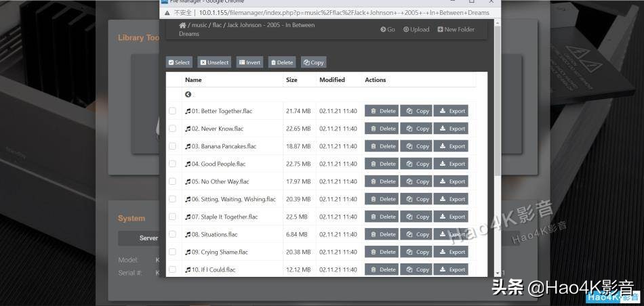644x306 pixels.
Task: Tick the checkbox for 01. Better Together.flac
Action: click(172, 111)
